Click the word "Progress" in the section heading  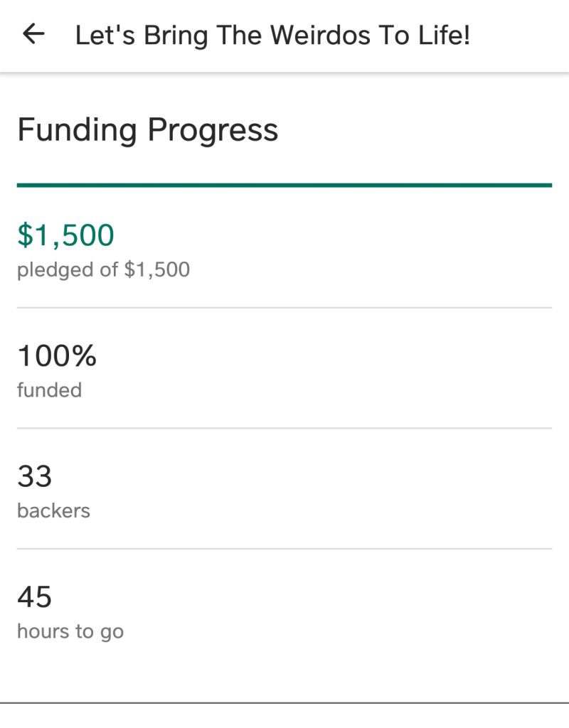click(x=213, y=130)
